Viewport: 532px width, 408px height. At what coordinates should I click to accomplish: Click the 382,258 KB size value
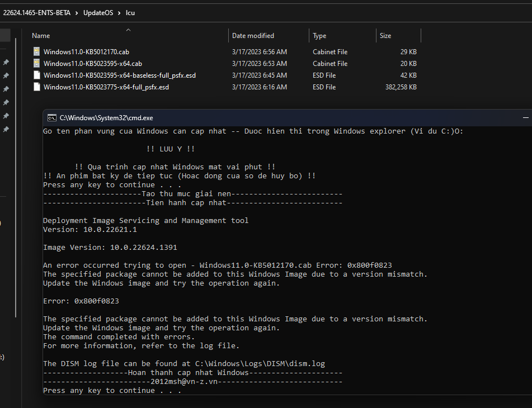(401, 87)
